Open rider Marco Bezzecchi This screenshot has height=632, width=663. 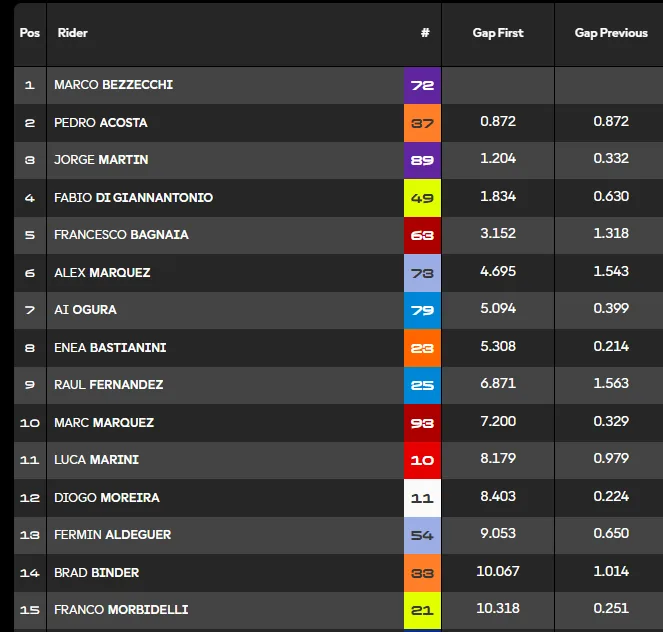(113, 85)
